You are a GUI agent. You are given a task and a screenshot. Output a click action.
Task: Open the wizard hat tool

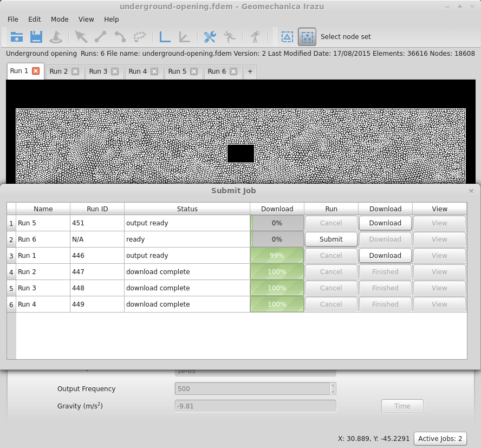coord(56,37)
